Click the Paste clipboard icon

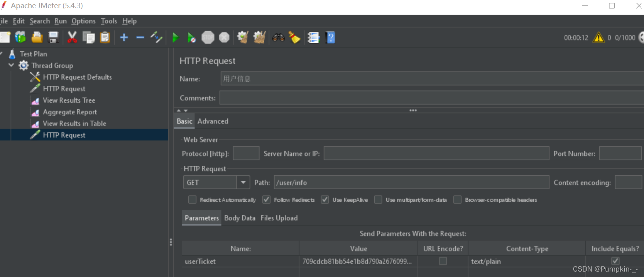(105, 37)
